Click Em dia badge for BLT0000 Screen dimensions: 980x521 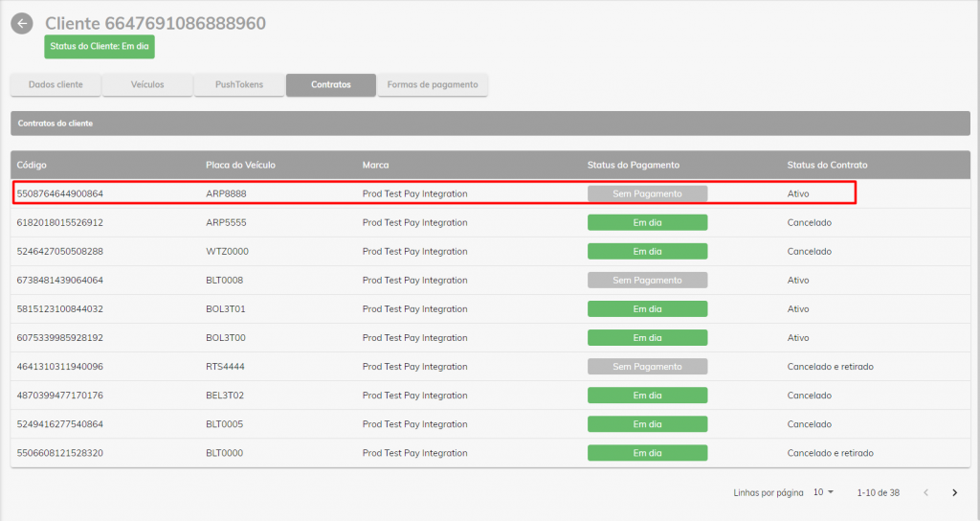coord(648,453)
